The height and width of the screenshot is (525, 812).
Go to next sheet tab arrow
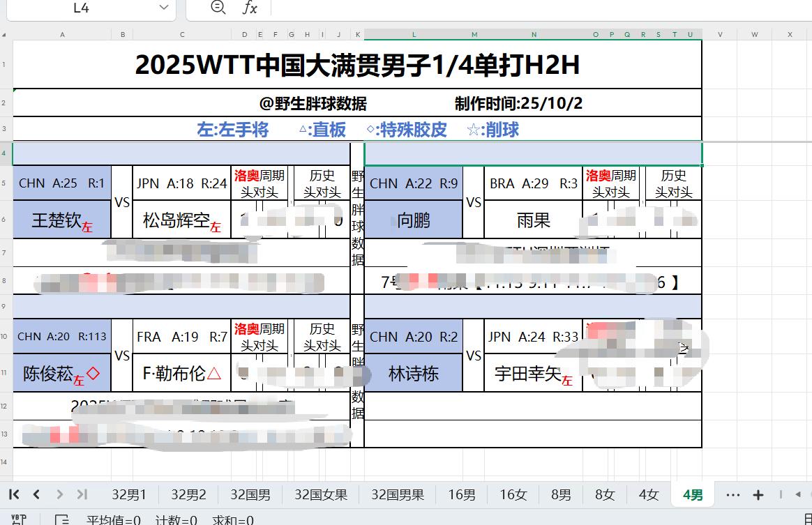[x=59, y=494]
